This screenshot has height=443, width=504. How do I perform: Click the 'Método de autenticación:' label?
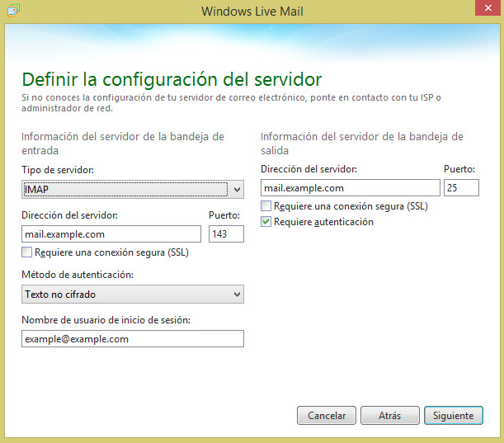(x=78, y=275)
